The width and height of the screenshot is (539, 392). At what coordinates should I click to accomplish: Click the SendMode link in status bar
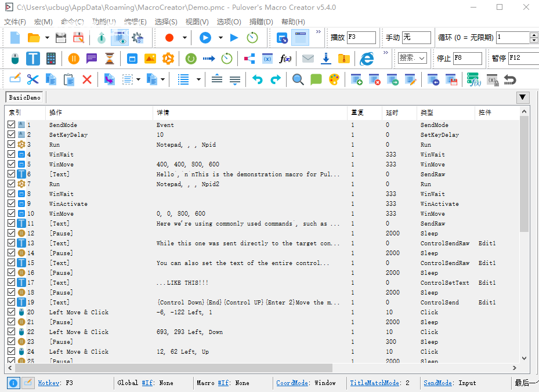coord(437,383)
